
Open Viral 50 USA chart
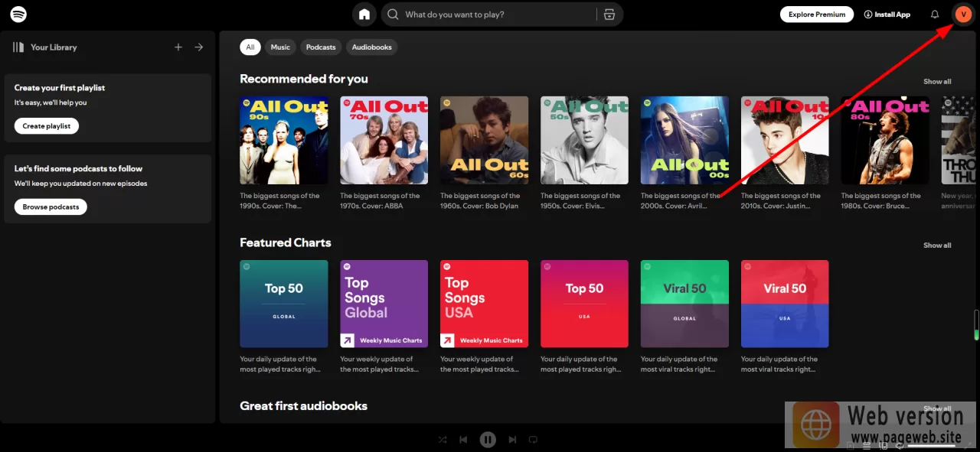point(785,304)
